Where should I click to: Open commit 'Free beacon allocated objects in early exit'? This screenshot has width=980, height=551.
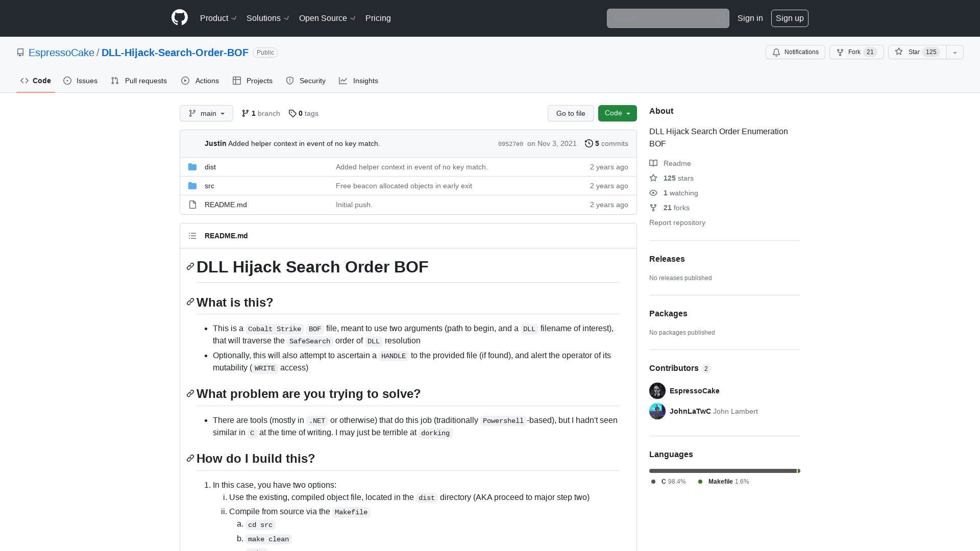point(404,186)
